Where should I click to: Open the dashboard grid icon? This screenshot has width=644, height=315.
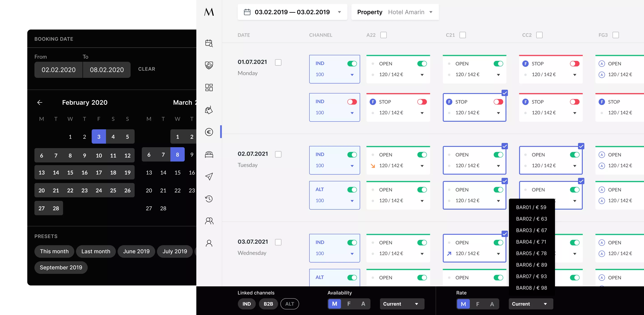[x=209, y=87]
